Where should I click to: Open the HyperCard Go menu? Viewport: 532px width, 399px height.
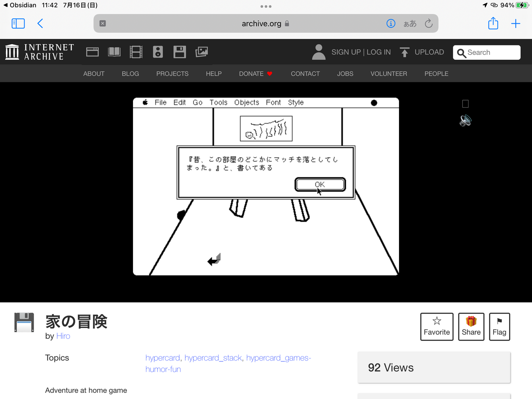click(198, 102)
